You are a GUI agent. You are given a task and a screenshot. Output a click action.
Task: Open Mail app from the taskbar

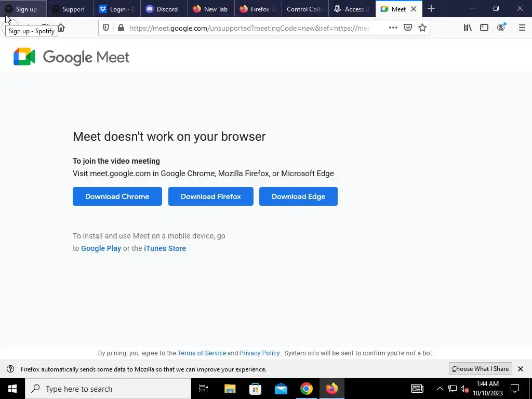coord(281,389)
